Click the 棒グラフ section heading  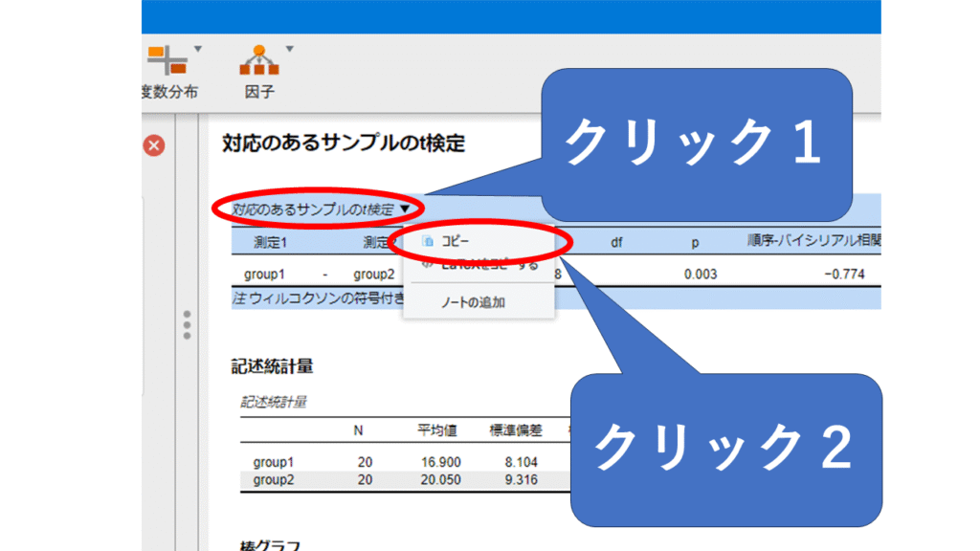269,544
